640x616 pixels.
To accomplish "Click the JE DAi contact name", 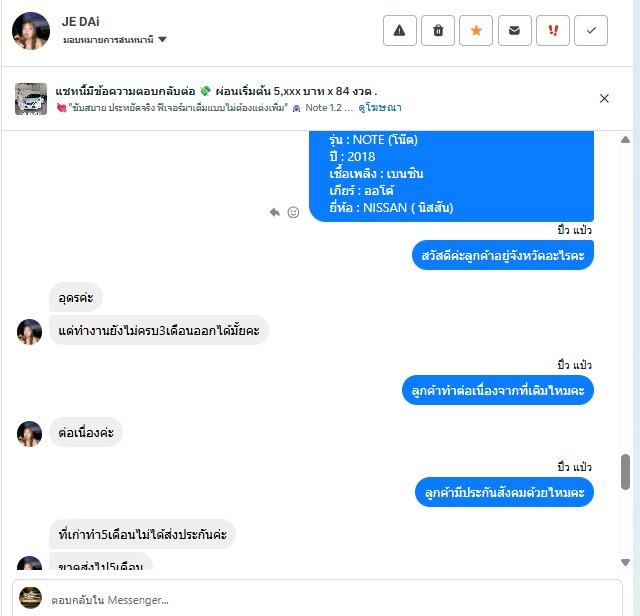I will (x=80, y=22).
